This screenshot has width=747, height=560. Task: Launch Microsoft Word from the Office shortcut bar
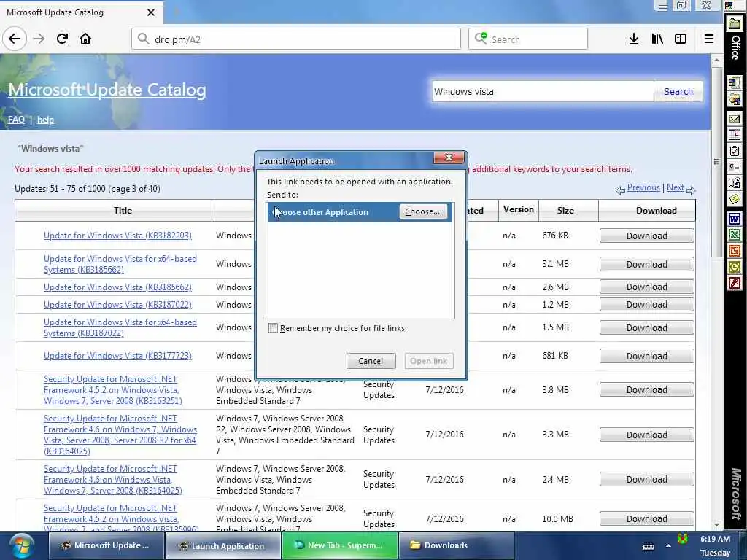pyautogui.click(x=735, y=219)
